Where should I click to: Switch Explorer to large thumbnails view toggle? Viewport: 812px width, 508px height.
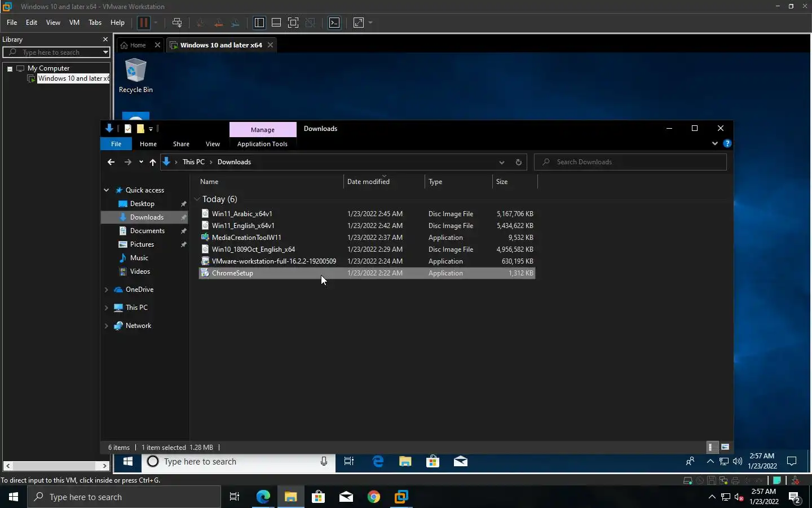tap(725, 447)
